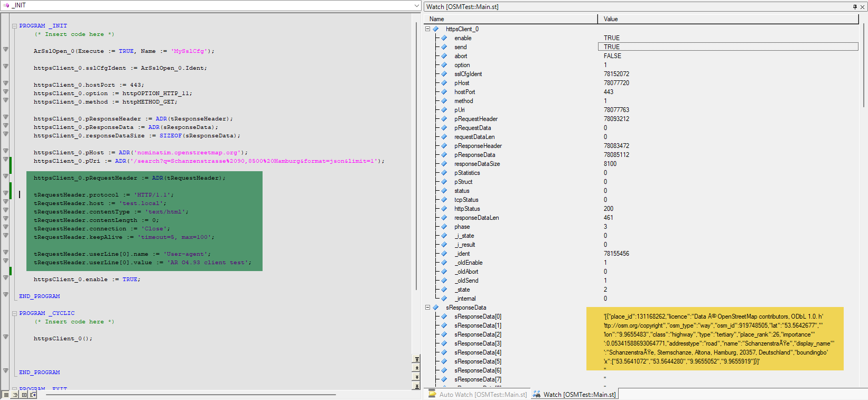
Task: Click the diamond icon beside pUri
Action: pyautogui.click(x=444, y=110)
